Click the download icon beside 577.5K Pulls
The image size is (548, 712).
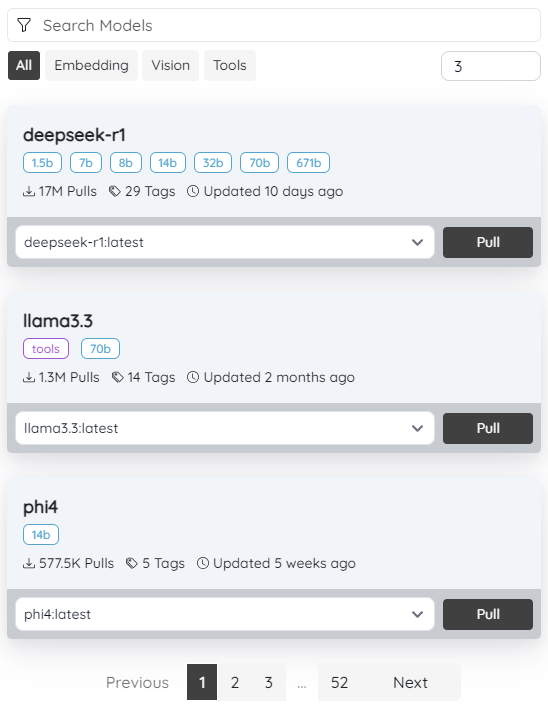29,564
